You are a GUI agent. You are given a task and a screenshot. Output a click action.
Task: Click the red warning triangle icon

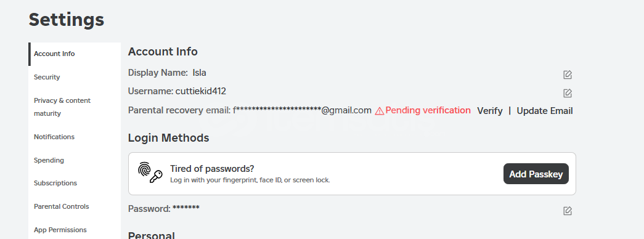[x=380, y=111]
